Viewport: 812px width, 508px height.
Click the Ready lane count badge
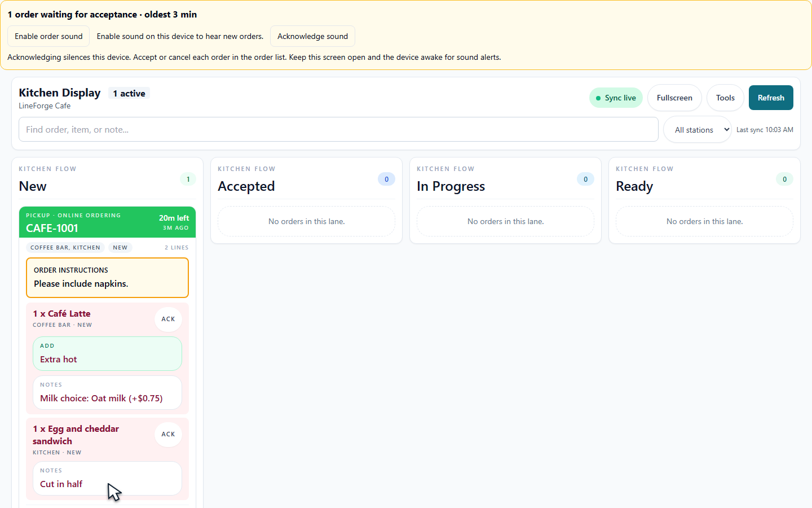(784, 179)
